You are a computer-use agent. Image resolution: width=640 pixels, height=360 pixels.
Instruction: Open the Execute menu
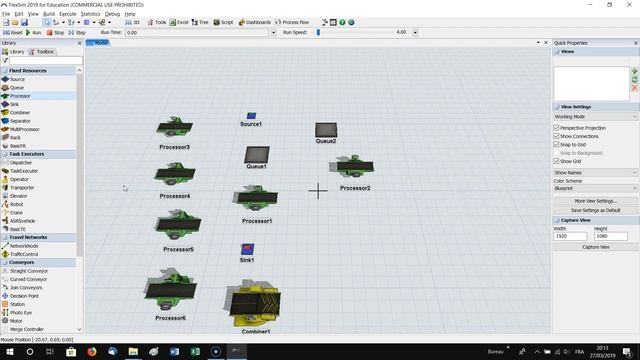tap(68, 14)
